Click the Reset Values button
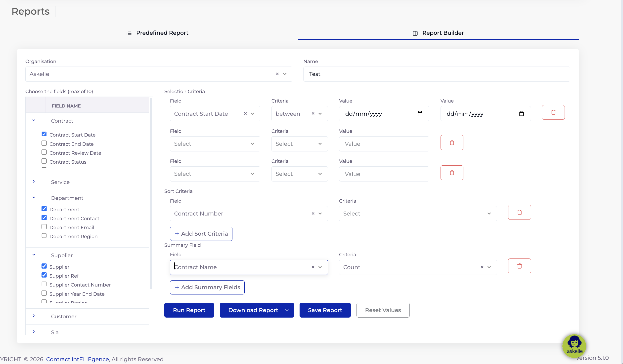Viewport: 623px width, 364px height. (x=383, y=310)
